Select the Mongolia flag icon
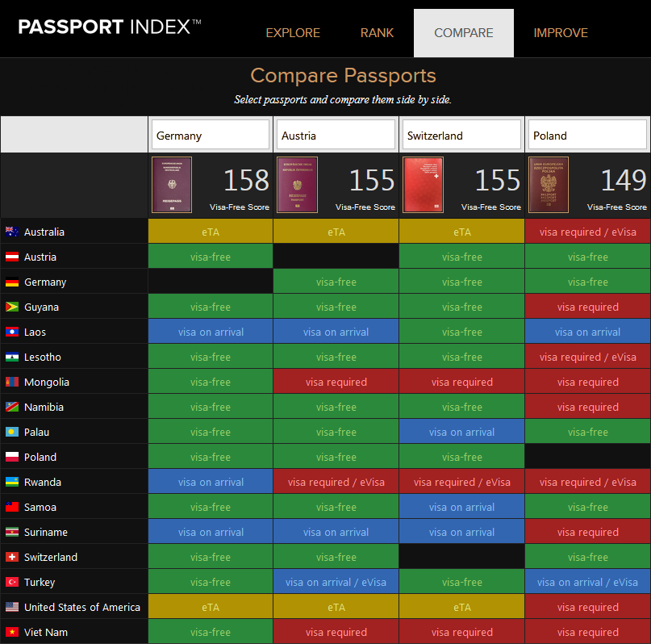Screen dimensions: 651x644 [x=12, y=383]
